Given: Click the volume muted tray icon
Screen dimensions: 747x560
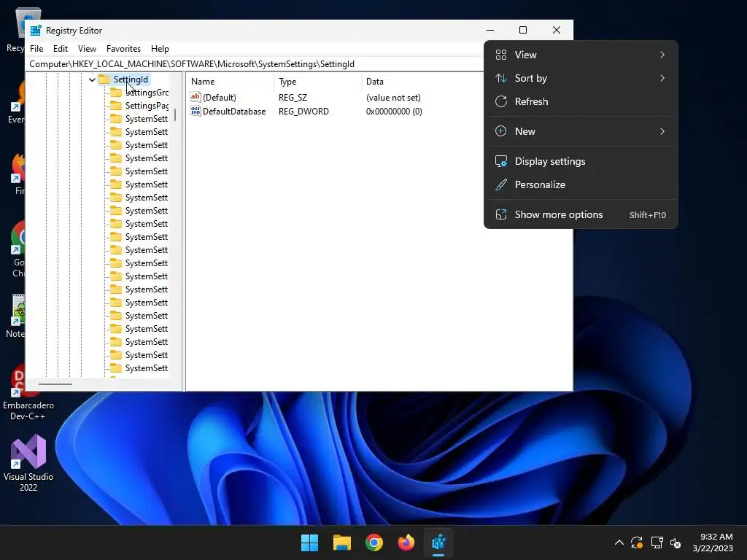Looking at the screenshot, I should 676,542.
